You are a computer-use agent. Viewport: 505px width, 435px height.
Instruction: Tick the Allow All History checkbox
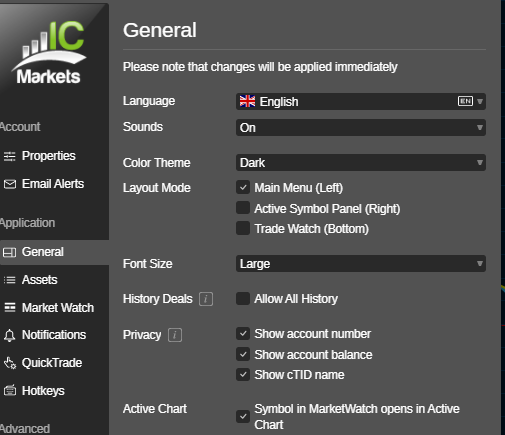(243, 299)
